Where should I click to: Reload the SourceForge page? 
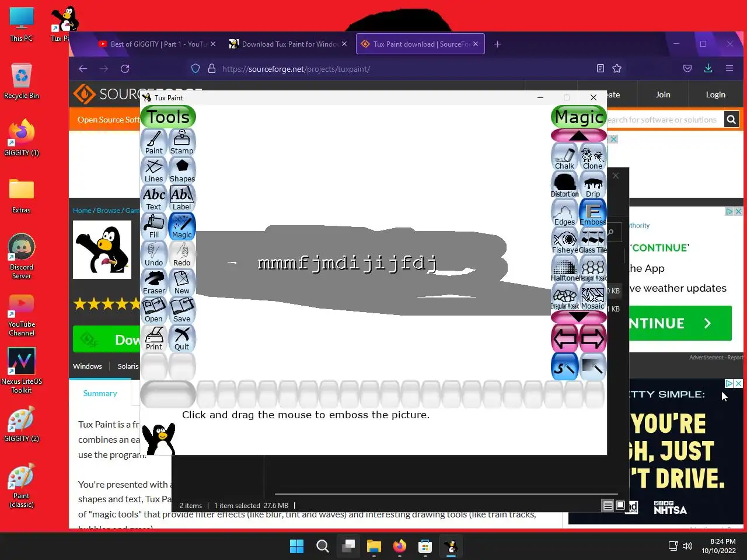coord(125,69)
